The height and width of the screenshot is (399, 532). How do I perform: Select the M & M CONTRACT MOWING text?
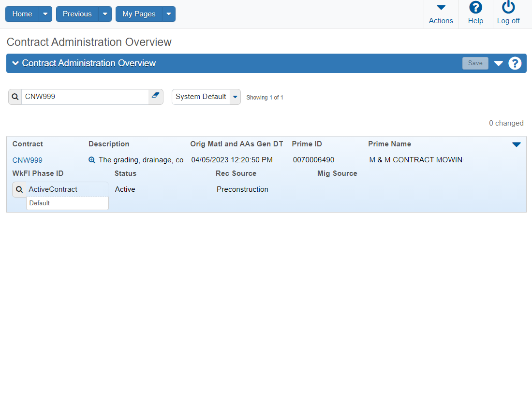click(x=416, y=160)
